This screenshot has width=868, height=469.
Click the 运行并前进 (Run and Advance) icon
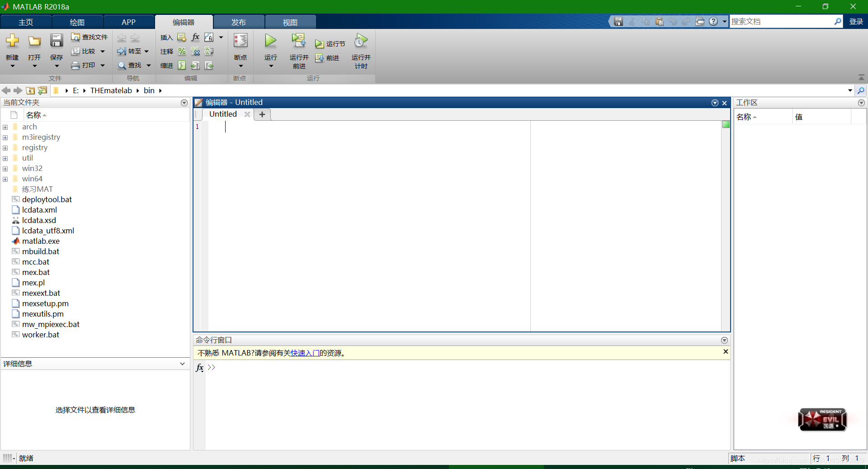click(298, 41)
